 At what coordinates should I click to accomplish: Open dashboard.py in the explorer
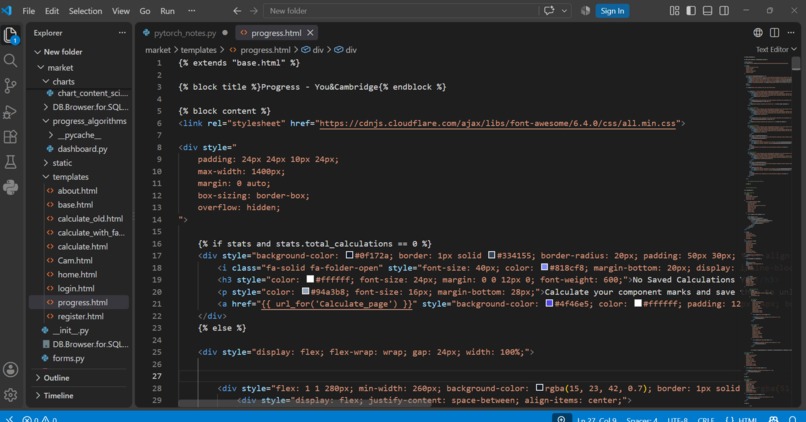pos(82,149)
